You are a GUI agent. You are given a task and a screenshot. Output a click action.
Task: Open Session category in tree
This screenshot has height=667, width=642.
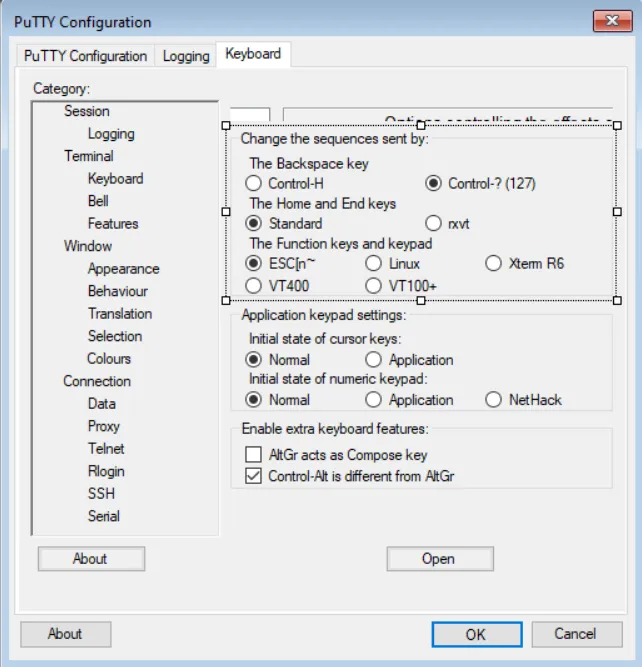pos(87,111)
